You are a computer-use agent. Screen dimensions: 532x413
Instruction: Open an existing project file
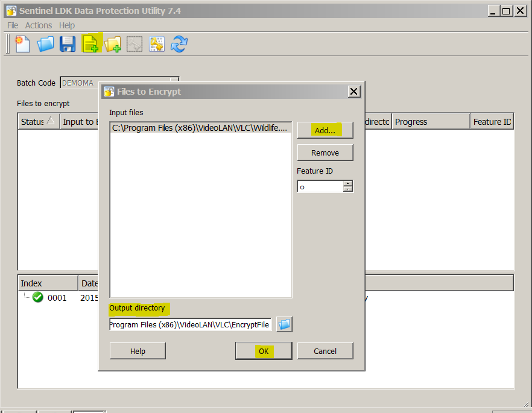coord(45,43)
